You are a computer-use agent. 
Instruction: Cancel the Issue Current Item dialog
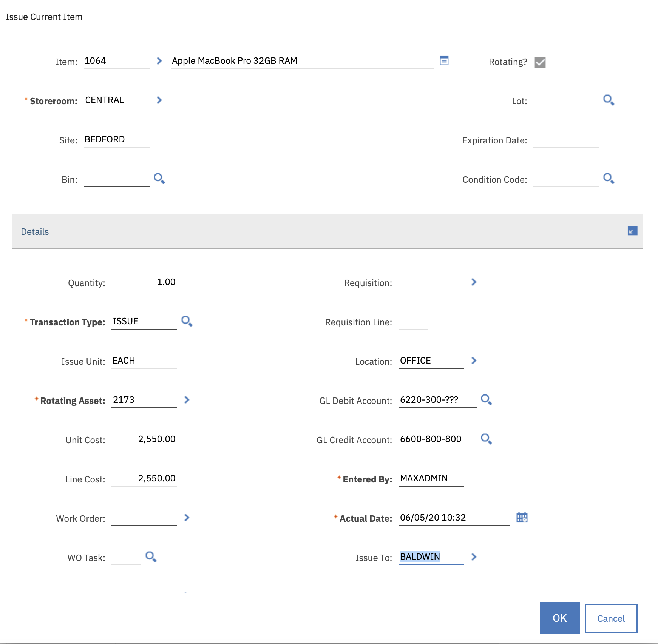tap(611, 618)
